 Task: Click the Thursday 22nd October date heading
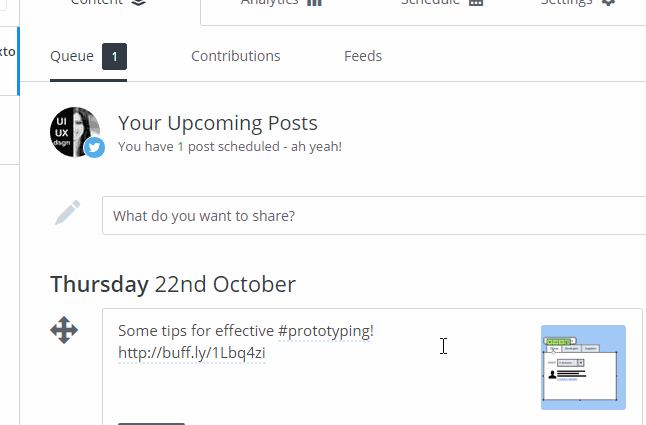pyautogui.click(x=173, y=284)
